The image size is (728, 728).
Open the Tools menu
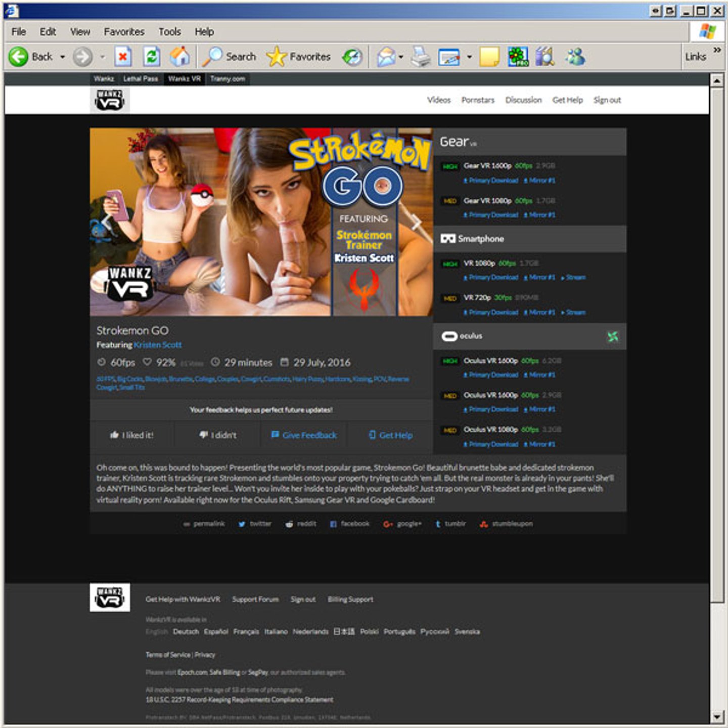click(169, 32)
